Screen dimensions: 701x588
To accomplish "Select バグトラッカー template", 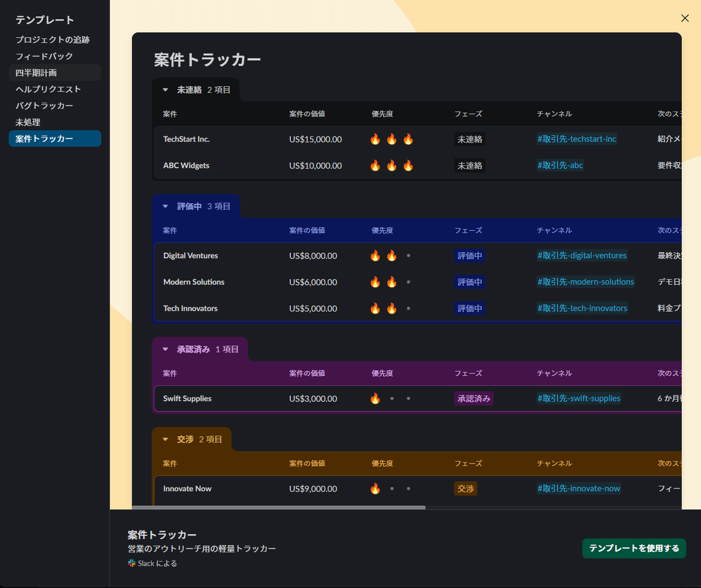I will 55,106.
